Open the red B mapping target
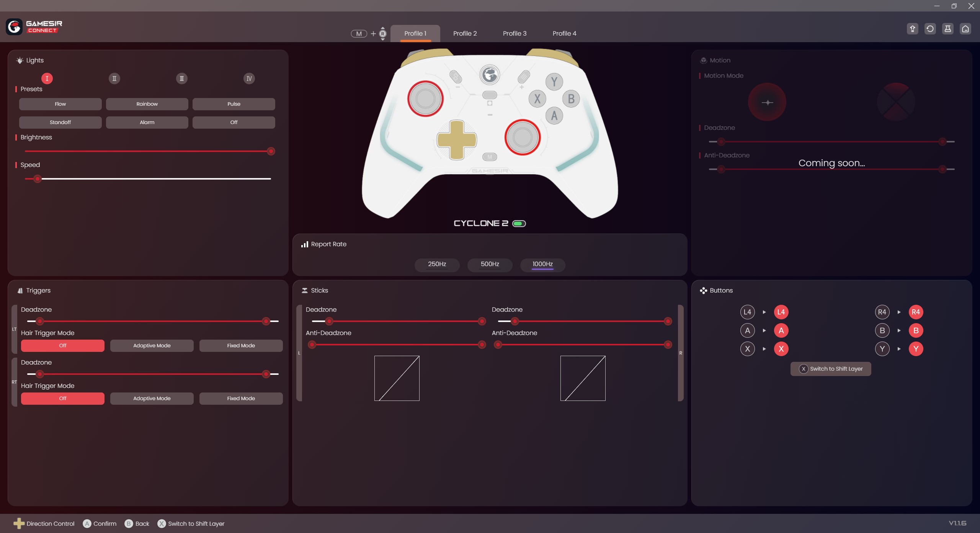Screen dimensions: 980x533 [x=916, y=330]
